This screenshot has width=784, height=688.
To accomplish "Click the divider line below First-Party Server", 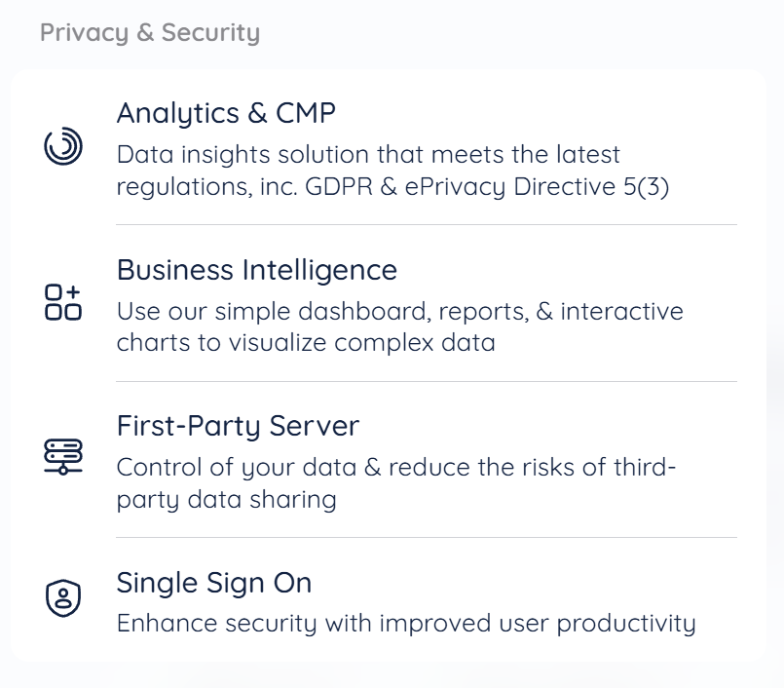I will click(x=426, y=537).
